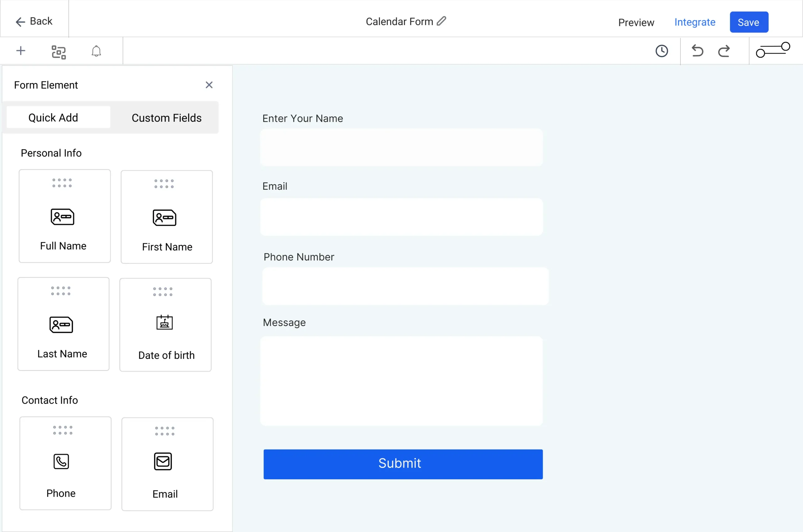Viewport: 803px width, 532px height.
Task: Open the Integrate link
Action: [694, 22]
